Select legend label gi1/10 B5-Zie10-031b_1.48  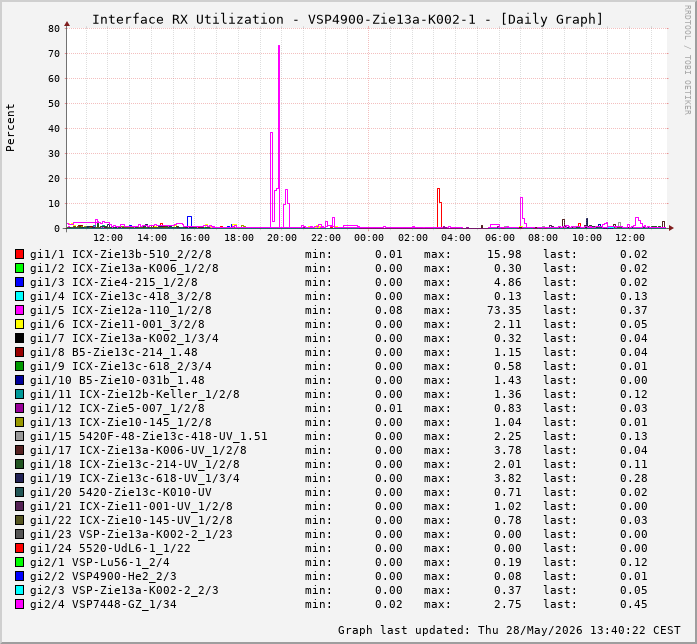point(117,380)
